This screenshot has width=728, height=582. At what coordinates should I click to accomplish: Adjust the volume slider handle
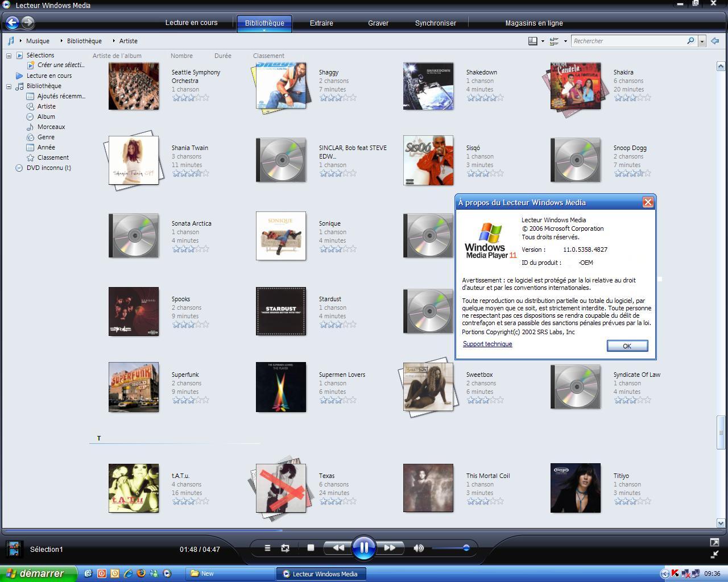[x=466, y=548]
